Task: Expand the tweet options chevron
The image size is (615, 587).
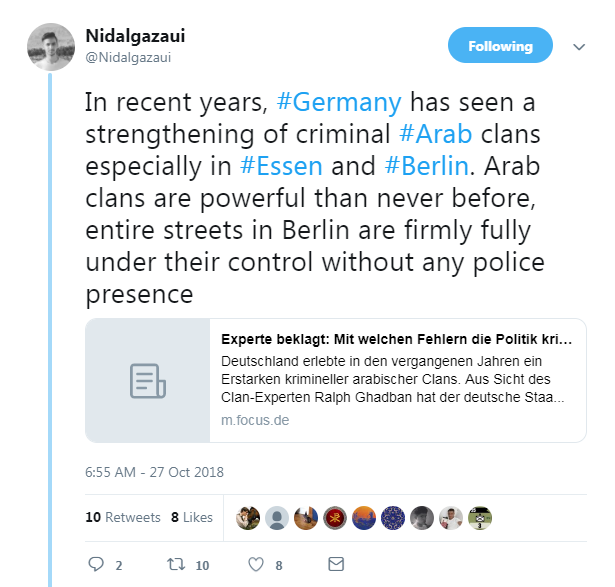Action: (579, 47)
